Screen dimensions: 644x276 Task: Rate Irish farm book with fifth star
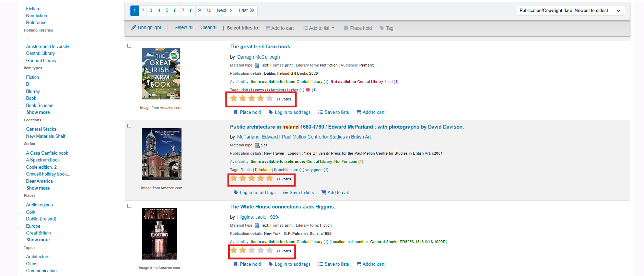point(270,99)
